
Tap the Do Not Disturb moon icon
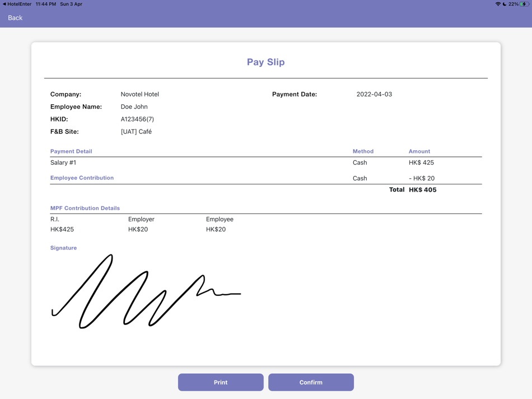tap(505, 4)
